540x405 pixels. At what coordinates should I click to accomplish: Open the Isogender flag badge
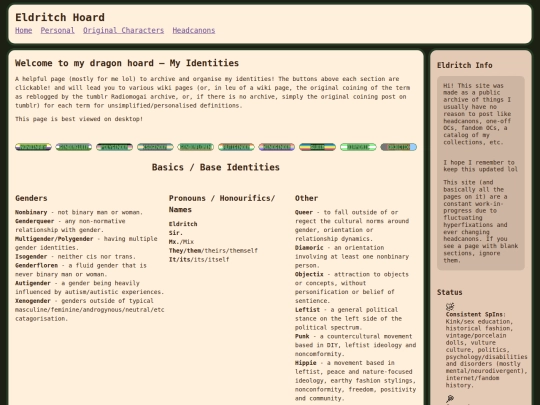click(155, 147)
